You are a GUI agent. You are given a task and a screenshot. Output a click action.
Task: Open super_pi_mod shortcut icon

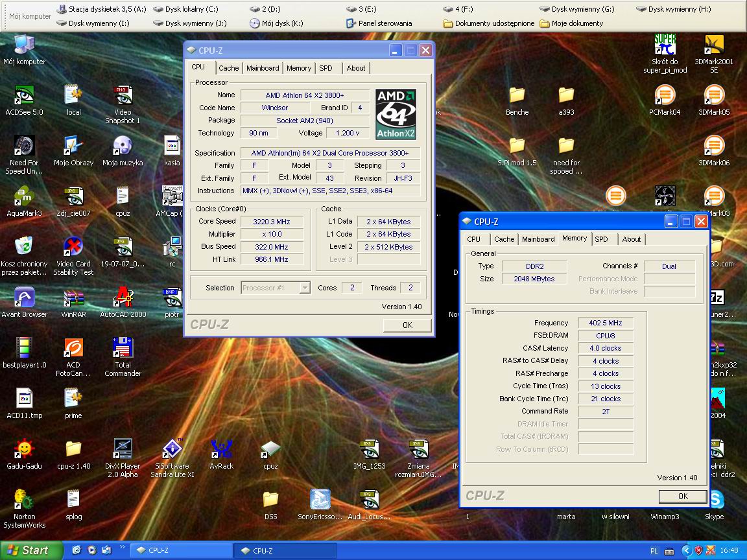(665, 53)
